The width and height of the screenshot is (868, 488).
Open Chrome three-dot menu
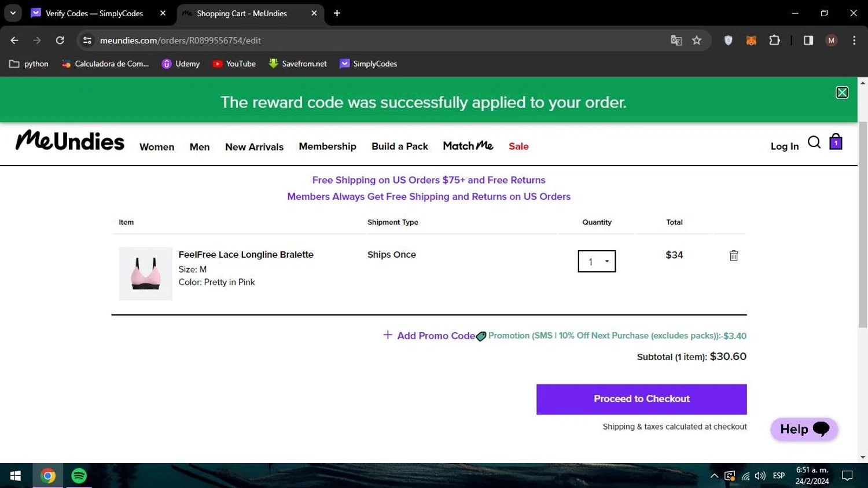pos(854,40)
